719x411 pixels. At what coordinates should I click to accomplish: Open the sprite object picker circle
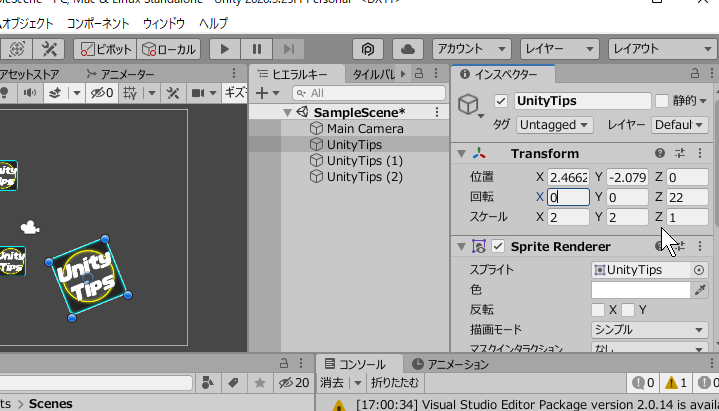698,270
